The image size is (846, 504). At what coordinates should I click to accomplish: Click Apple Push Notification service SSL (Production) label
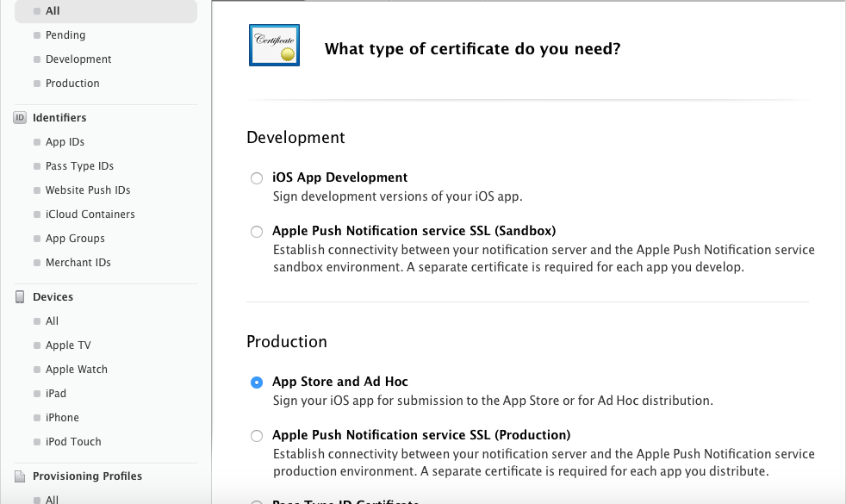click(x=421, y=435)
